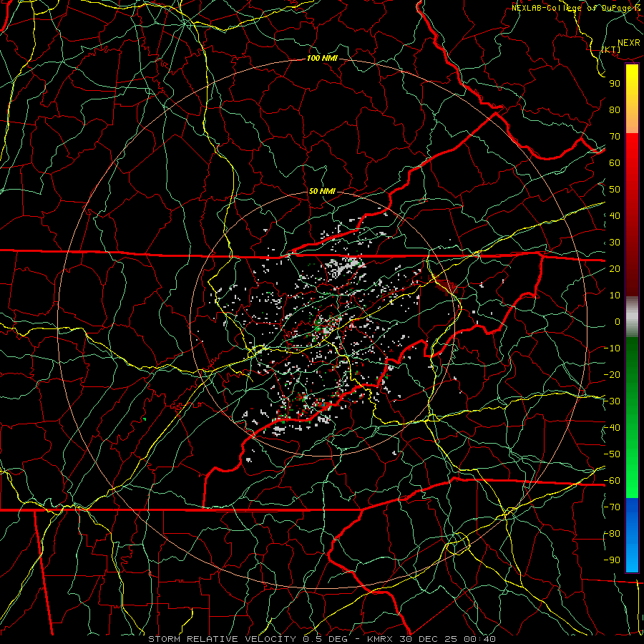Click the 100 NMI range ring label
This screenshot has width=644, height=644.
coord(322,59)
